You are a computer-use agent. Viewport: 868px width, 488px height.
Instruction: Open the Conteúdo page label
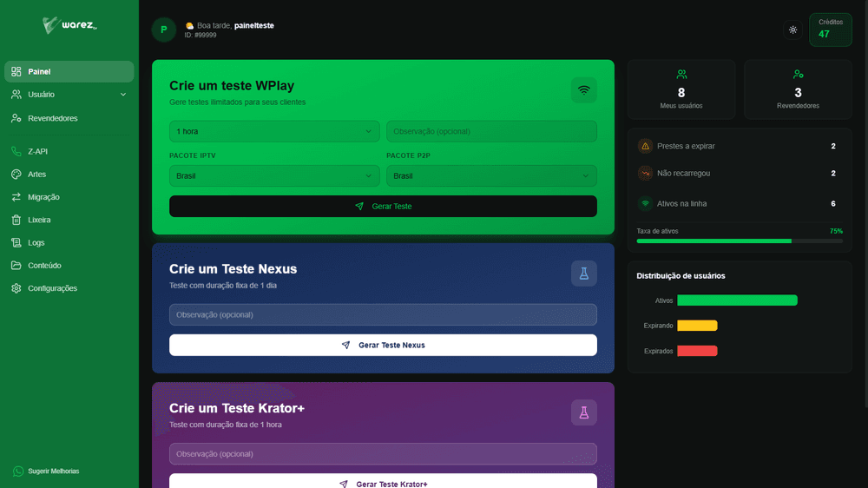(44, 266)
